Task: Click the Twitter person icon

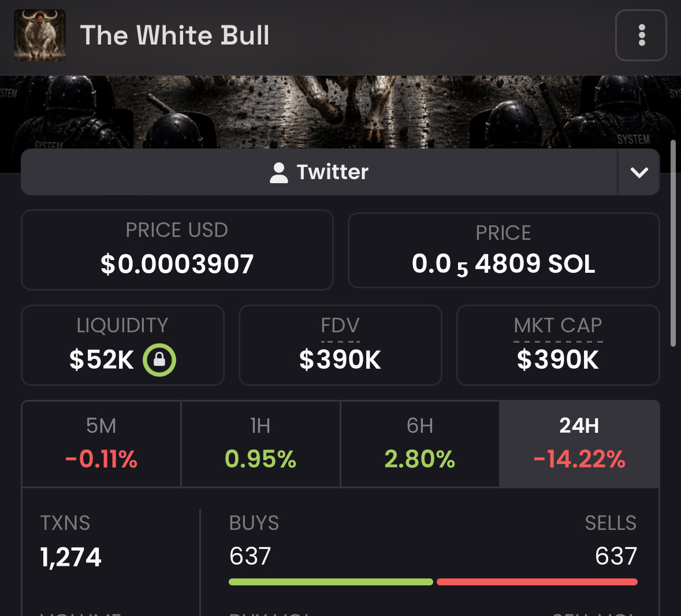Action: click(x=279, y=172)
